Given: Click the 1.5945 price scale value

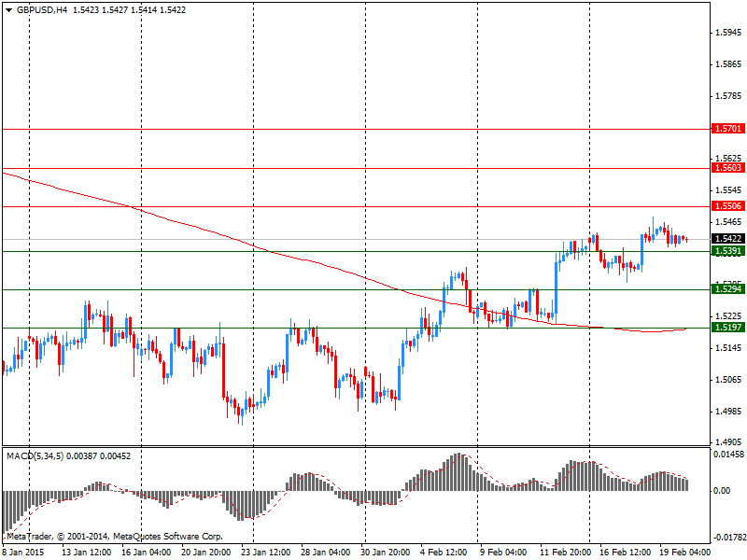Looking at the screenshot, I should tap(728, 33).
